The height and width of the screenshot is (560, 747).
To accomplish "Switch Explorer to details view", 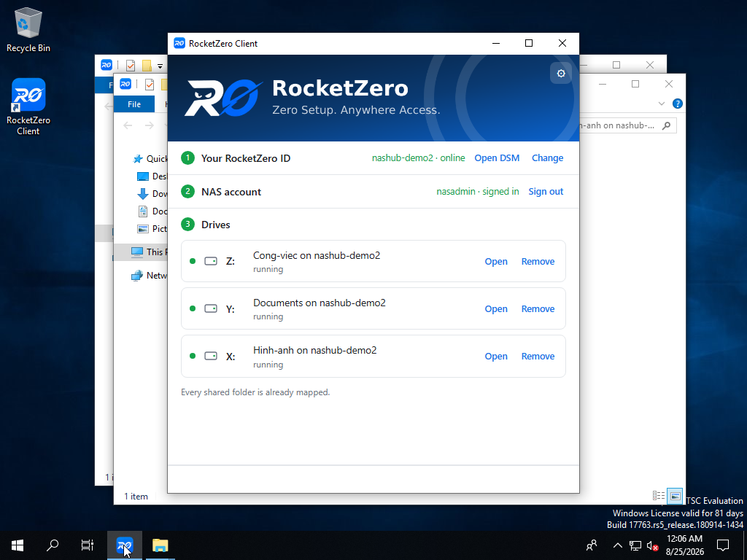I will click(659, 496).
